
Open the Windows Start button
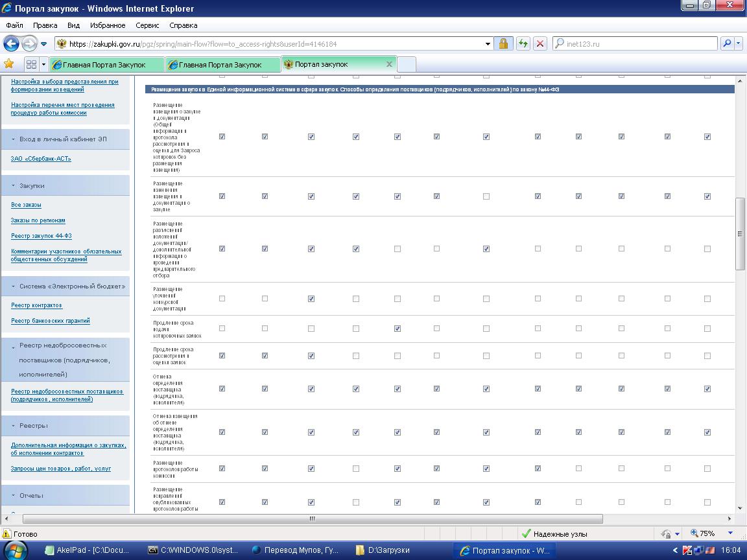pyautogui.click(x=16, y=550)
